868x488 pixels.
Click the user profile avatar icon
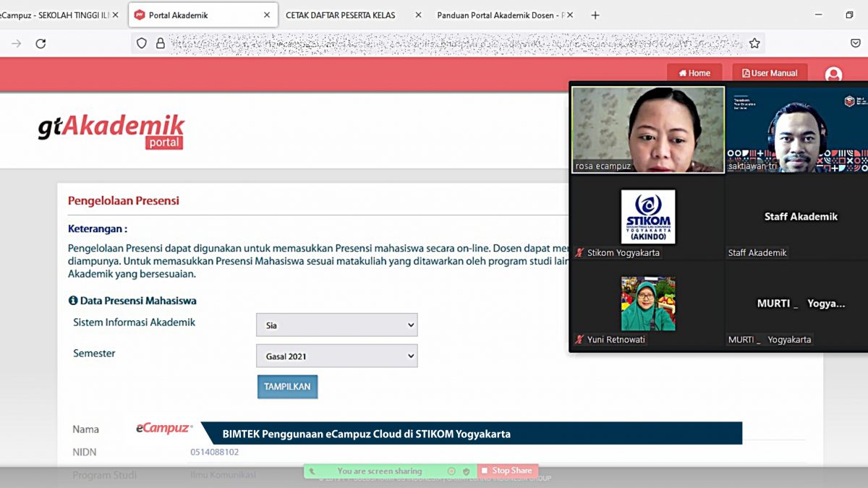[x=833, y=74]
